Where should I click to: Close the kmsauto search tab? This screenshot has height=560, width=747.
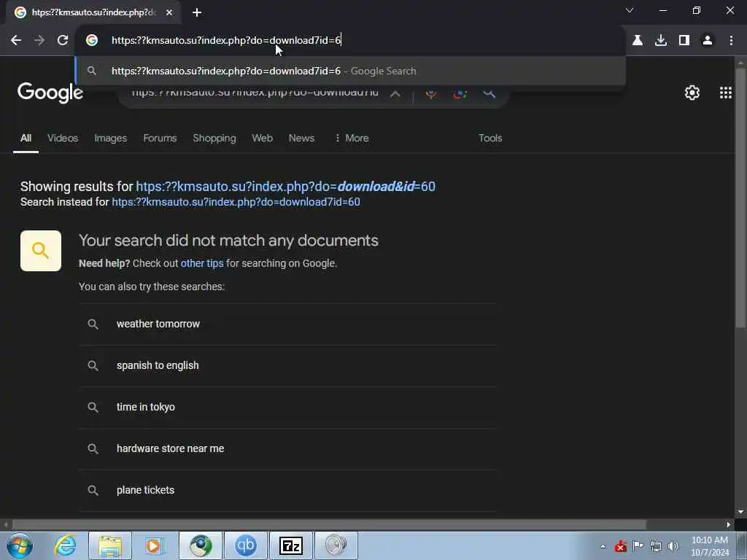[x=169, y=12]
